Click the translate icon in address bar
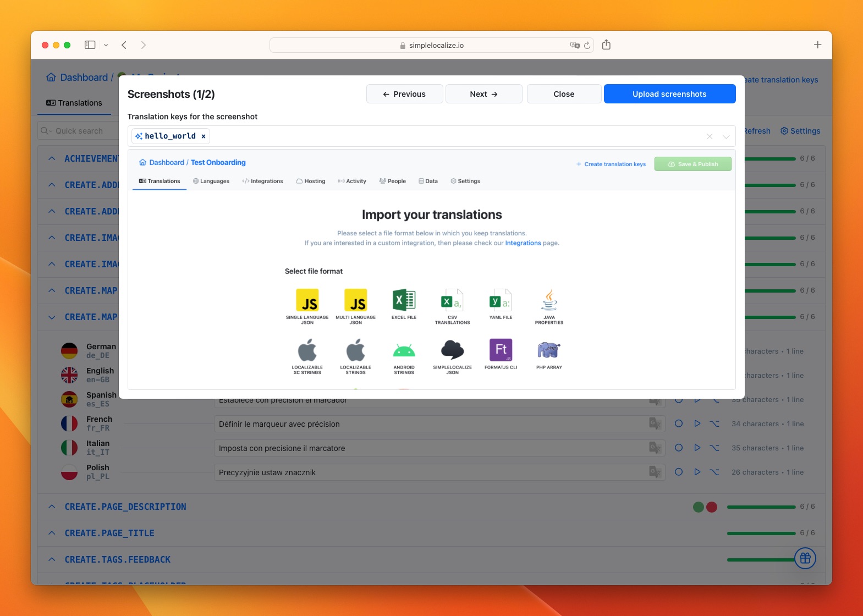 [575, 45]
